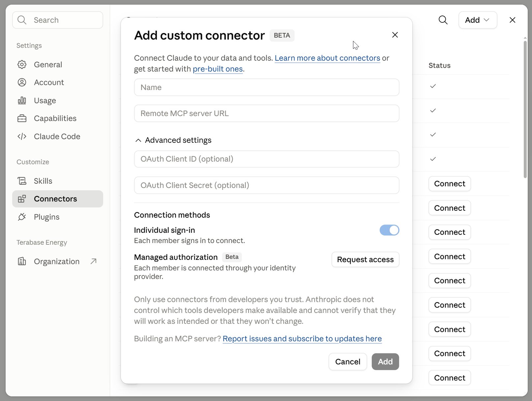Focus the OAuth Client ID field
532x401 pixels.
tap(267, 159)
